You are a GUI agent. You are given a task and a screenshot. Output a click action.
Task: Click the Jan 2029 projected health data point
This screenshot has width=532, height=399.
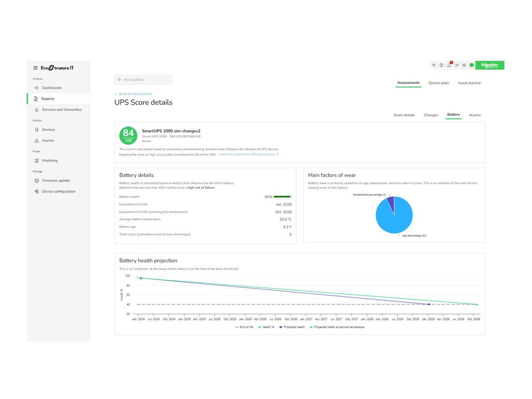[429, 304]
